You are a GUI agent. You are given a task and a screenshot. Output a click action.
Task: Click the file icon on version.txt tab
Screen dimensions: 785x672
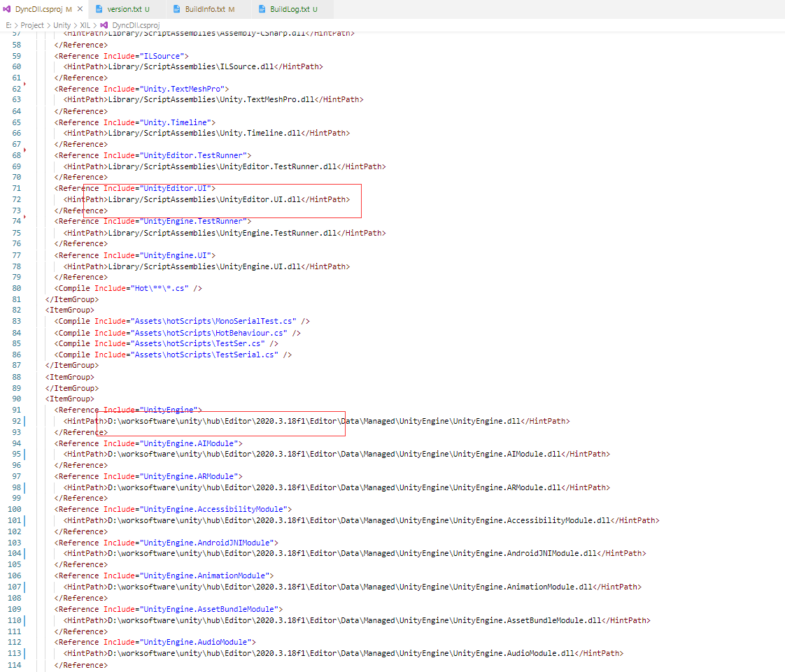99,9
